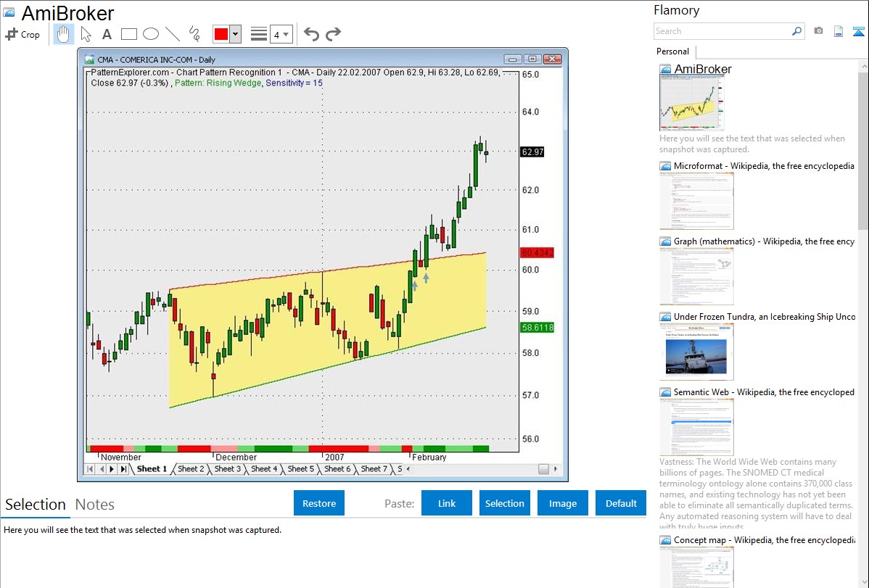Select the freehand scribble tool

(194, 34)
